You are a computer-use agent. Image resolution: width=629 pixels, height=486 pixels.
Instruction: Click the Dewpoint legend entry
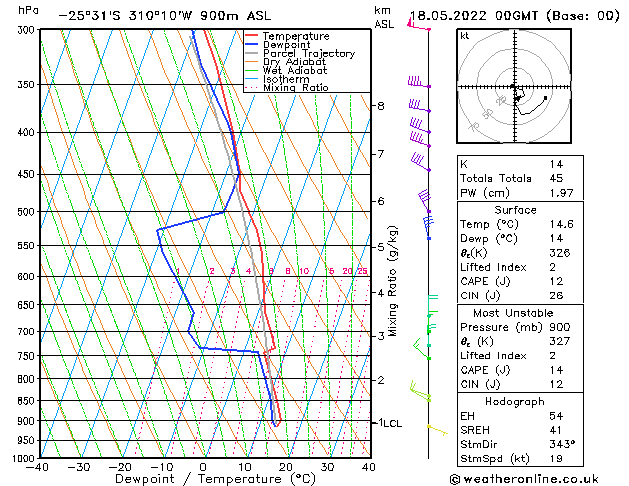click(x=286, y=45)
